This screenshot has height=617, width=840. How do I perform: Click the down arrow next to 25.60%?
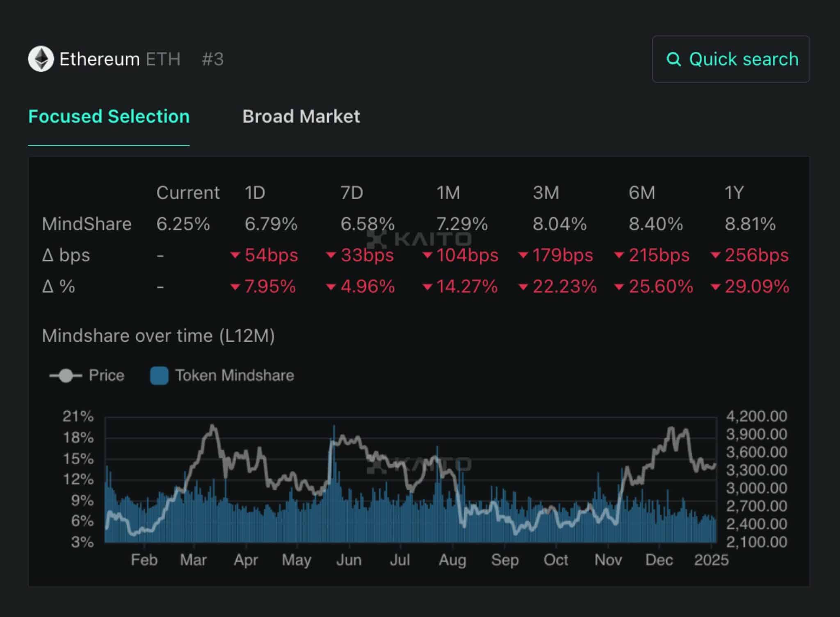(x=619, y=287)
